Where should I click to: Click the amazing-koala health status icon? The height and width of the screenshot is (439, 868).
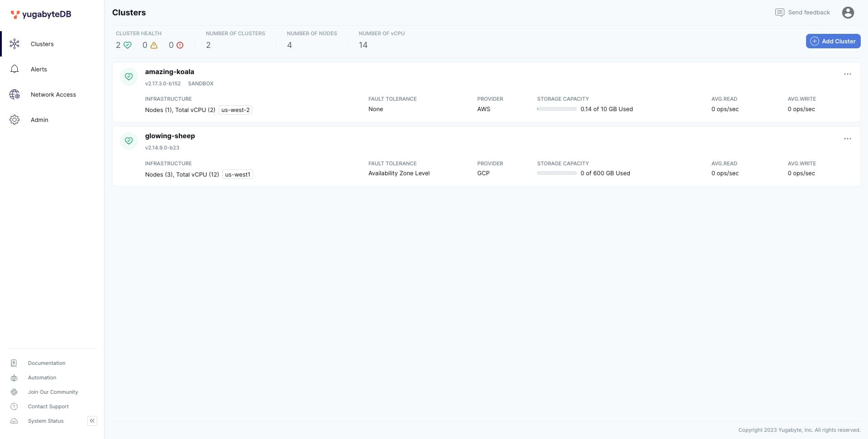click(129, 77)
